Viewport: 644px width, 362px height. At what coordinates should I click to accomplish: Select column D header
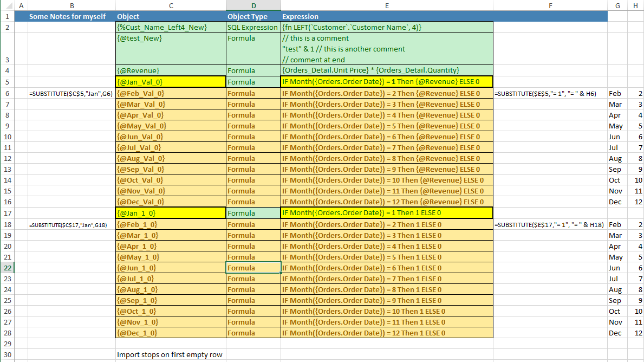[x=253, y=6]
